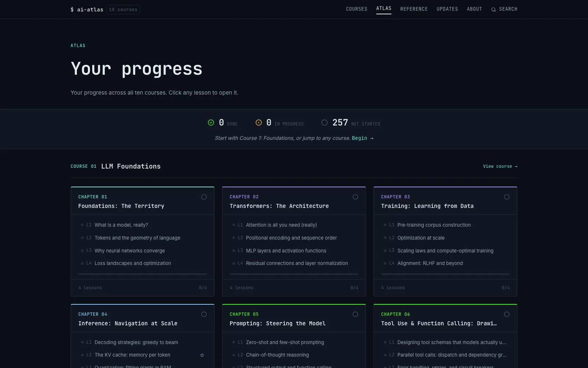Viewport: 588px width, 368px height.
Task: Open lesson MLP layers and activation functions
Action: [294, 251]
